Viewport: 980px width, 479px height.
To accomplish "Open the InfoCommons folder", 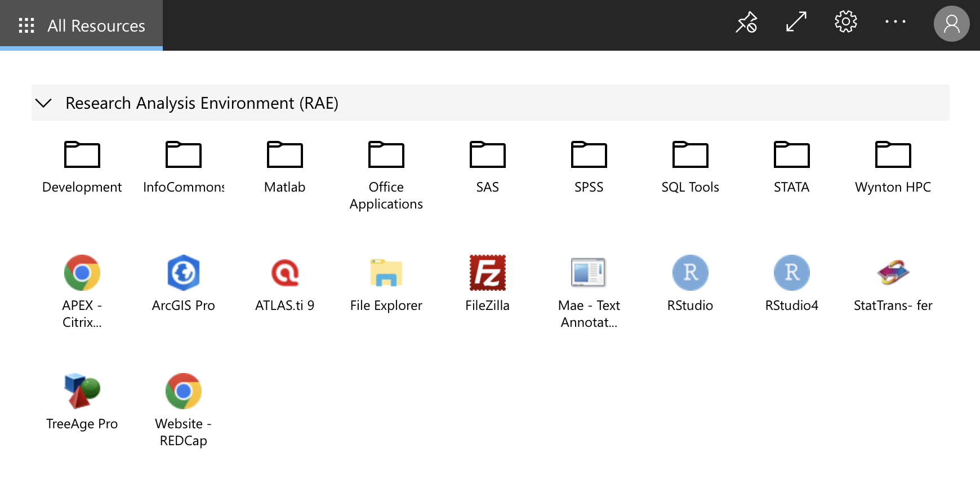I will [184, 166].
